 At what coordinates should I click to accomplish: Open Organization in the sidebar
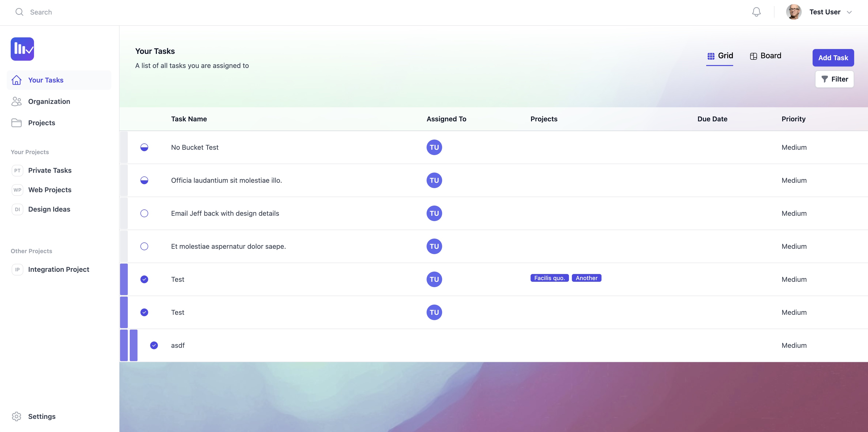click(59, 101)
